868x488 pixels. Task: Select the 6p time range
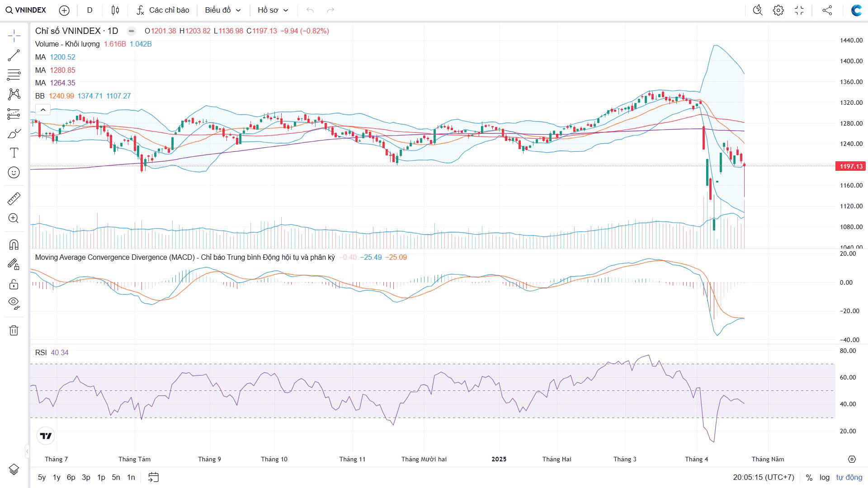pos(71,477)
